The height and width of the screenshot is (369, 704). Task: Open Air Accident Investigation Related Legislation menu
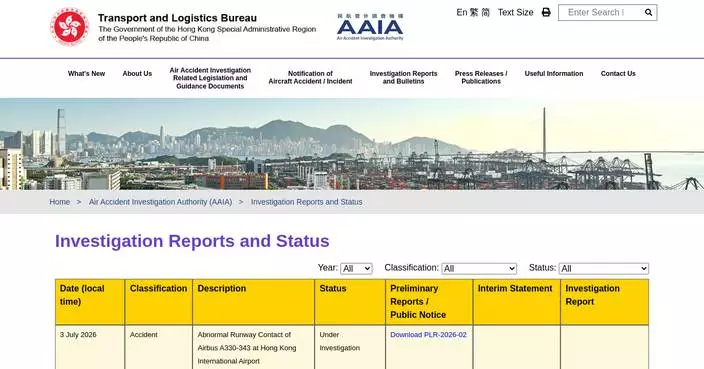[210, 78]
